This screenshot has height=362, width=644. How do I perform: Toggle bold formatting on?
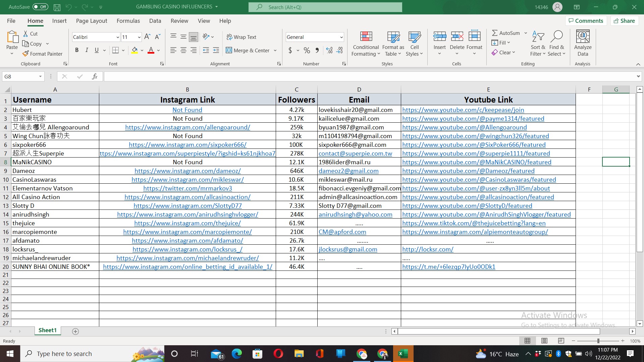pyautogui.click(x=76, y=50)
